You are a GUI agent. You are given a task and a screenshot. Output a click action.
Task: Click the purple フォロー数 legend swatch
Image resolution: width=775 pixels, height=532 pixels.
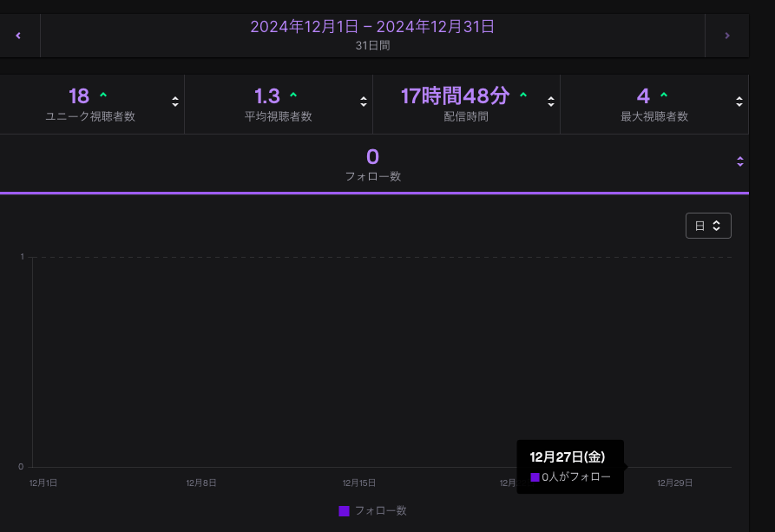344,511
